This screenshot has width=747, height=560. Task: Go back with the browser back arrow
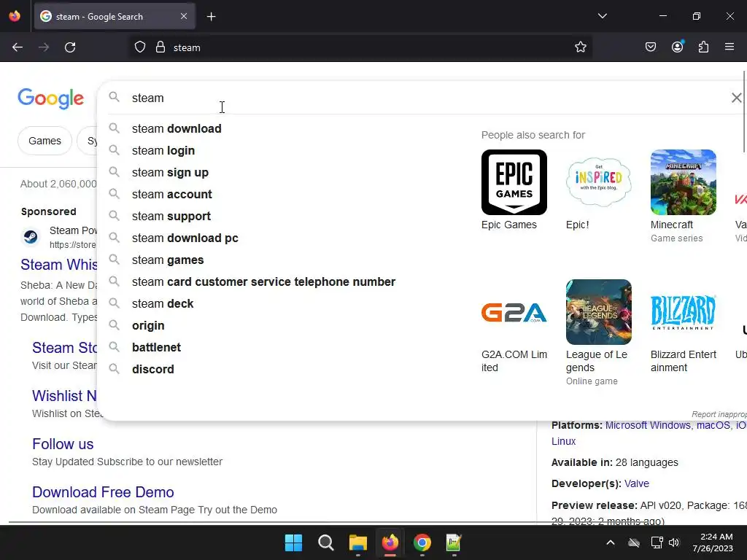click(18, 47)
